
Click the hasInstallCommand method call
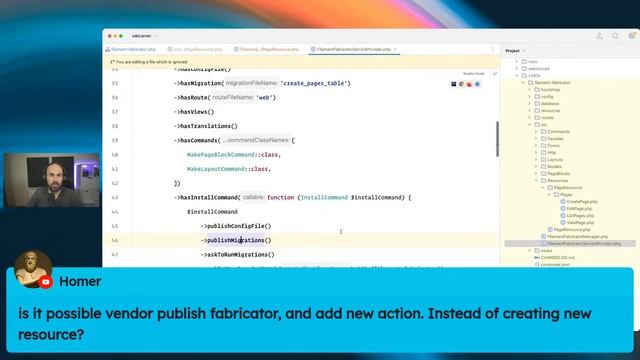click(x=210, y=198)
